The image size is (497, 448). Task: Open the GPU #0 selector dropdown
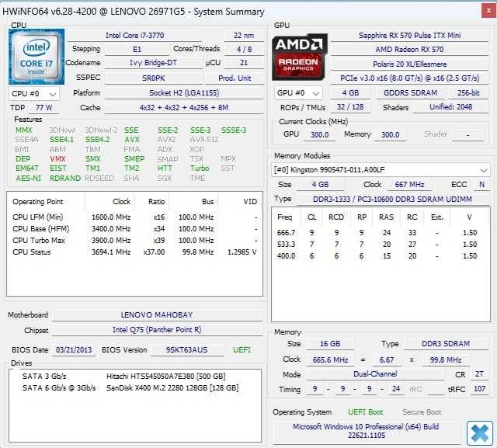[x=298, y=93]
